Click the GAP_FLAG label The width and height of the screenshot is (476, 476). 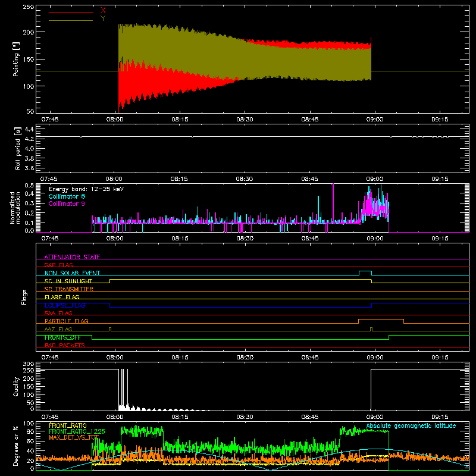pos(58,265)
